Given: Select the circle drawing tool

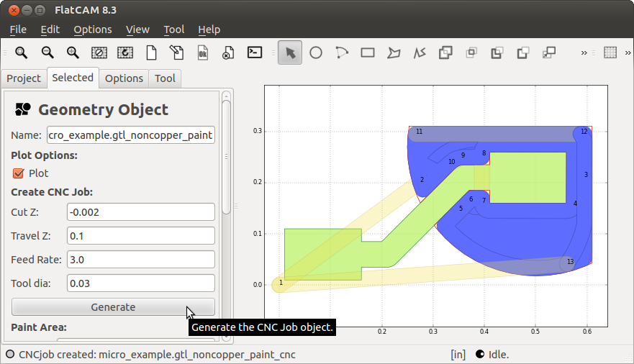Looking at the screenshot, I should coord(316,53).
